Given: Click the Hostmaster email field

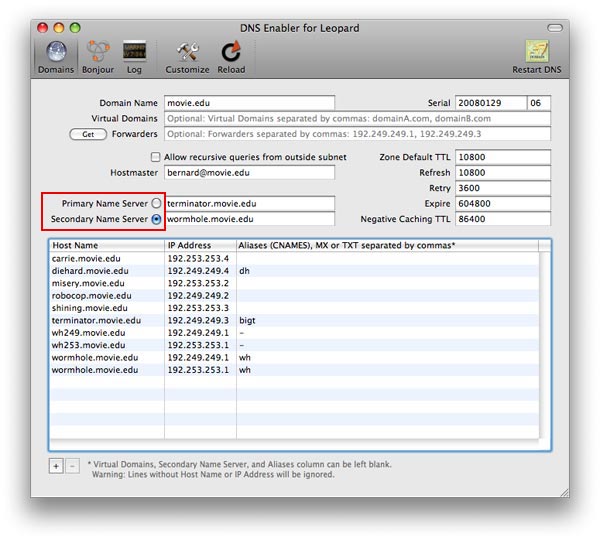Looking at the screenshot, I should 249,173.
